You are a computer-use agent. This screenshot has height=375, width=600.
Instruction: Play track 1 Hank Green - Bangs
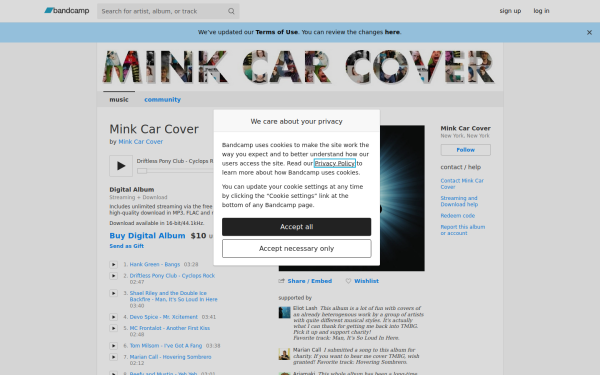pos(114,264)
